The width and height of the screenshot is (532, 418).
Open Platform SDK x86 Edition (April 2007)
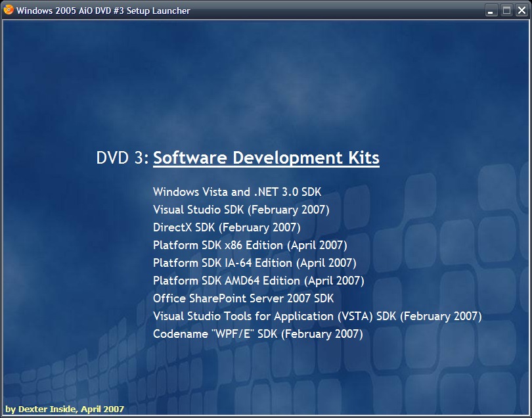[250, 245]
